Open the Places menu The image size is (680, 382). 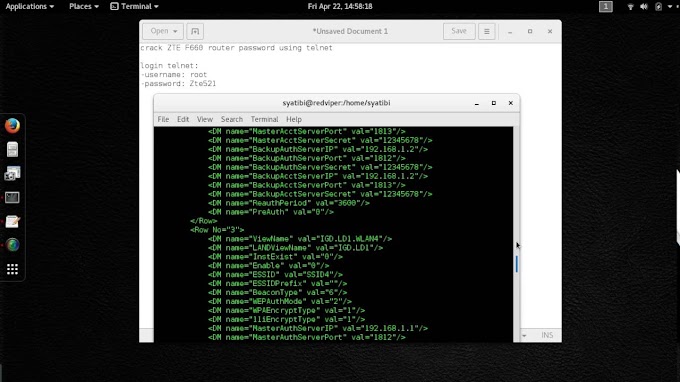[84, 7]
